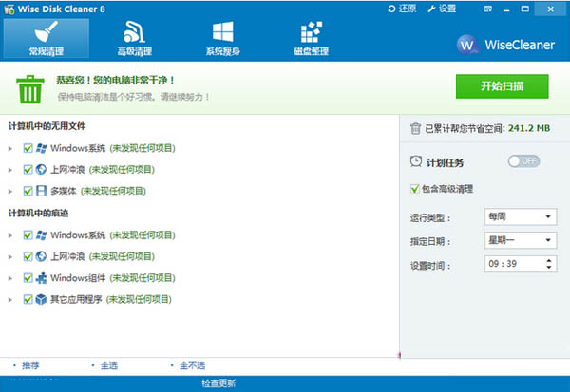The width and height of the screenshot is (570, 392).
Task: Click the 计算机中的无用文件 heading
Action: click(x=47, y=126)
